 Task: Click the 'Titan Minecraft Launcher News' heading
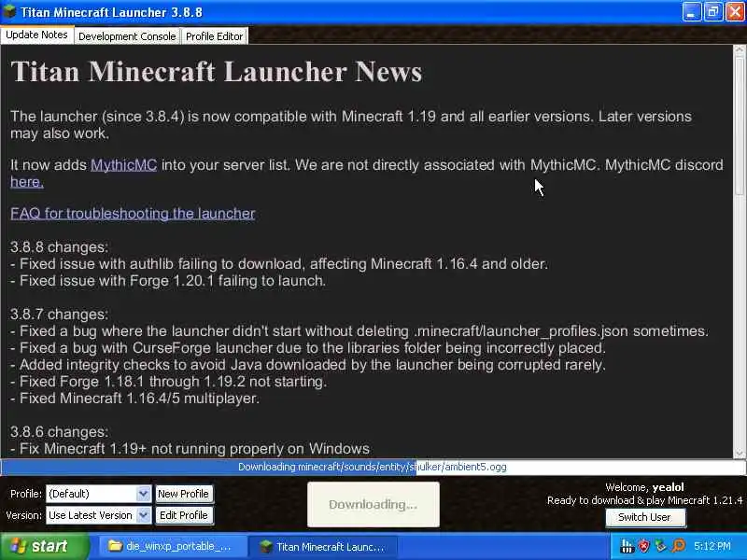217,73
